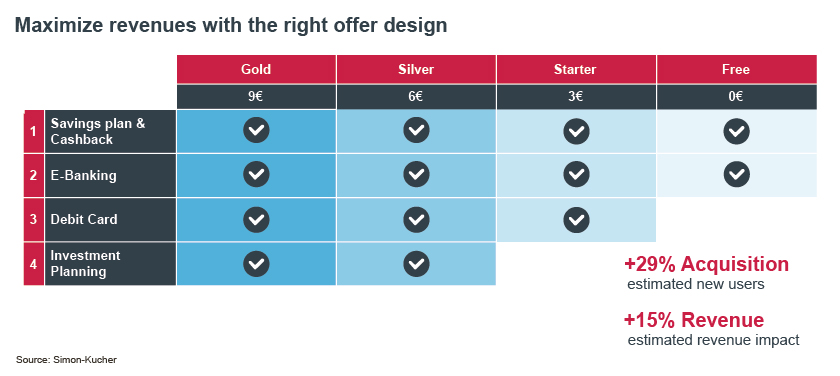This screenshot has width=840, height=376.
Task: Select the Silver column header
Action: coord(416,69)
